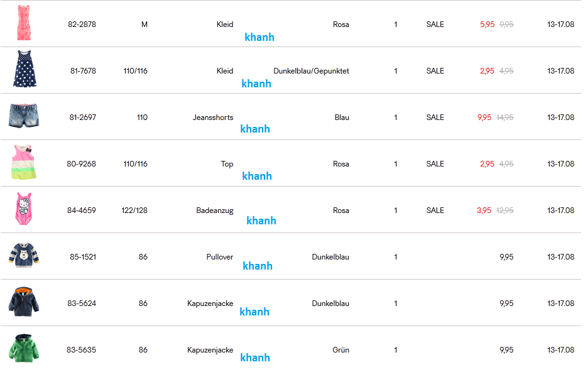View the Hello Kitty Badeanzug image
Viewport: 588px width, 372px height.
coord(24,209)
